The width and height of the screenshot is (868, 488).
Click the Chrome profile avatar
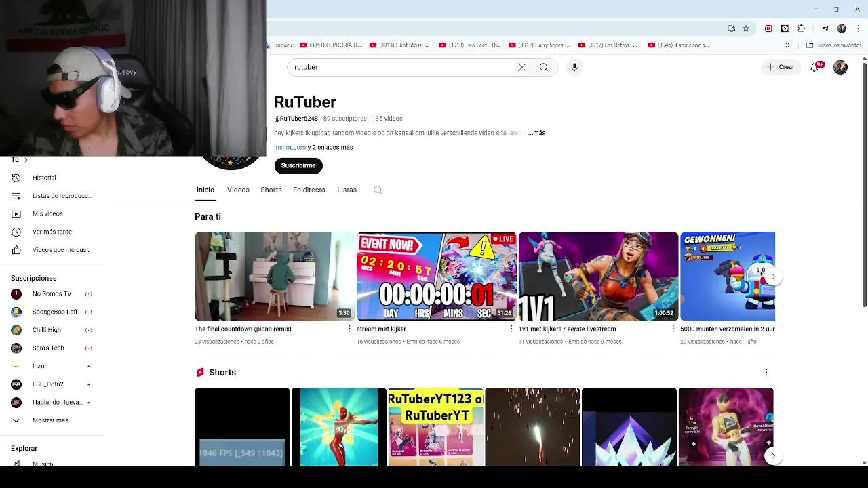pos(842,28)
